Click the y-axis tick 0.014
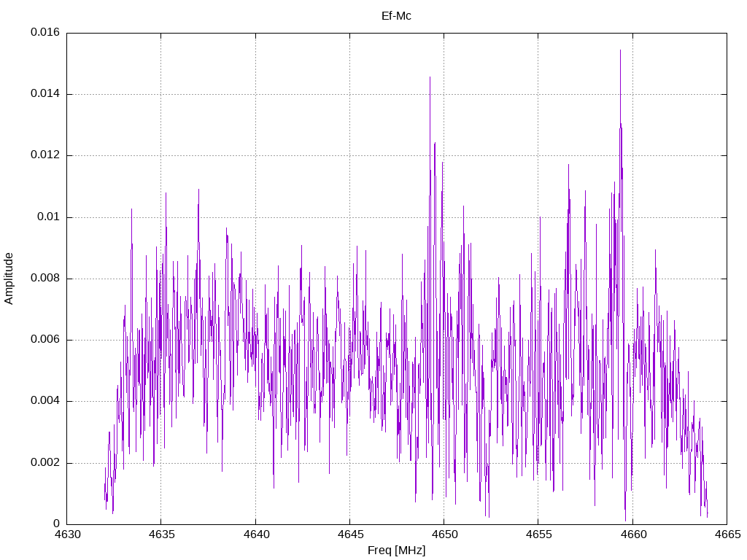The image size is (747, 560). 45,94
